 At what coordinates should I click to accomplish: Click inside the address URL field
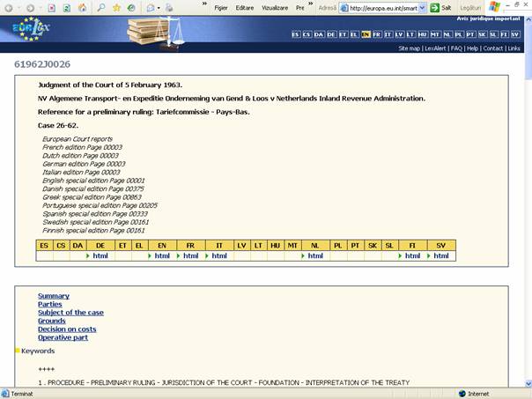(384, 8)
